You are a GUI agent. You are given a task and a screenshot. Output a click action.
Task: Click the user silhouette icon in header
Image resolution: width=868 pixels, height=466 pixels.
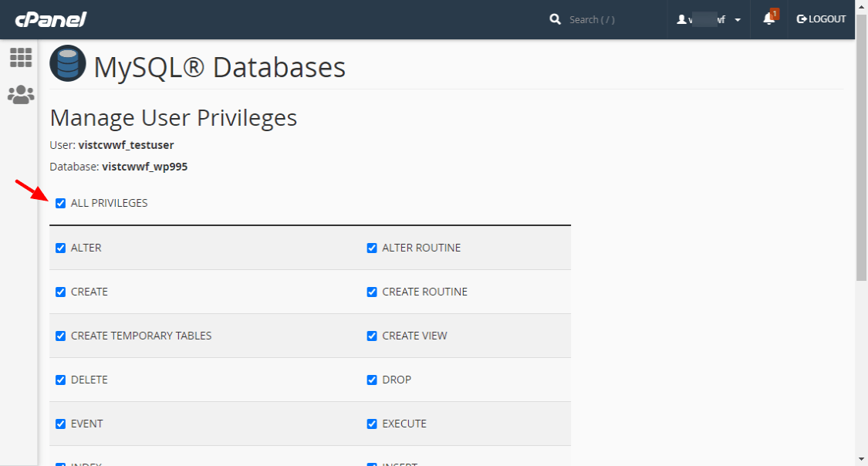pos(681,19)
